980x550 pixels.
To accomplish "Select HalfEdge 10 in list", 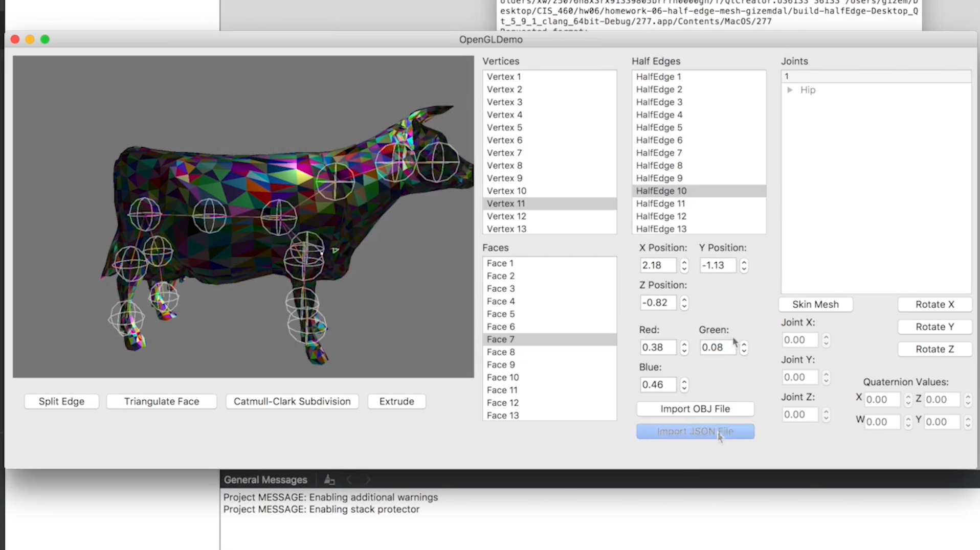I will coord(699,191).
